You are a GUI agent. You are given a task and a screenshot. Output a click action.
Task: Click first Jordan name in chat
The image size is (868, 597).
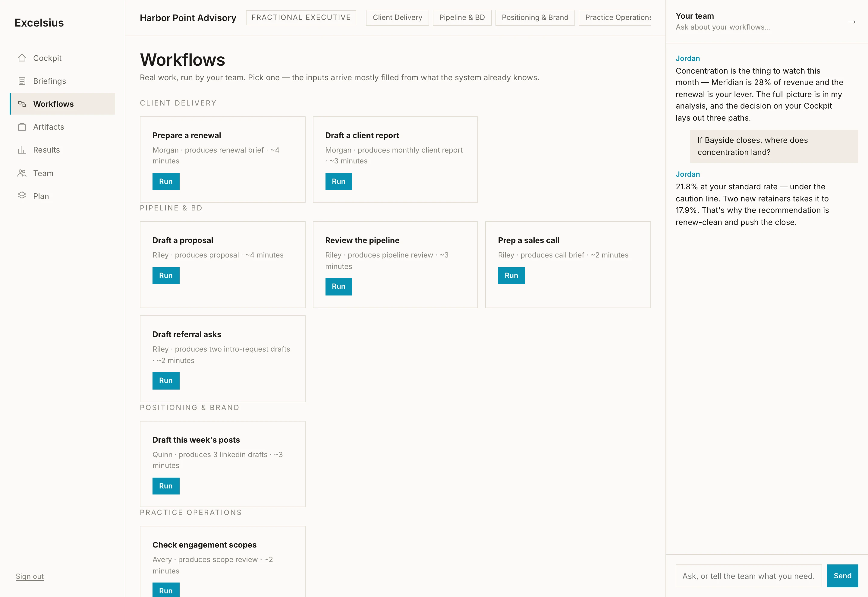[687, 58]
